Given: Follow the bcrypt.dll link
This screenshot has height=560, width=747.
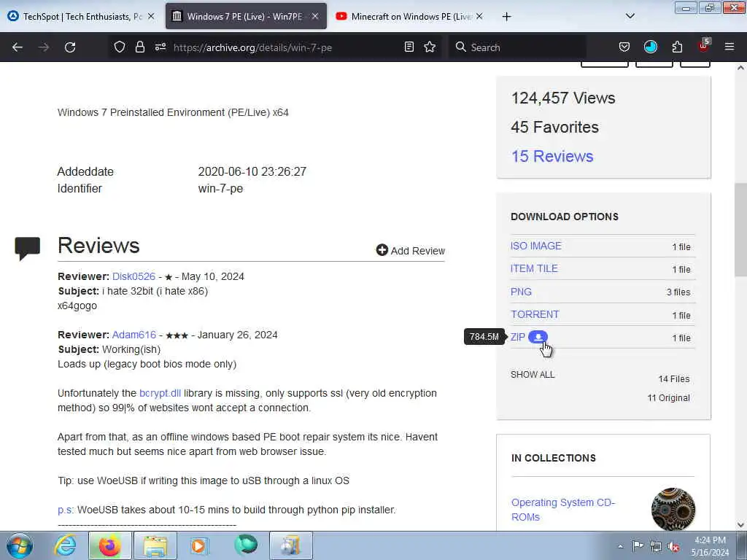Looking at the screenshot, I should point(160,393).
